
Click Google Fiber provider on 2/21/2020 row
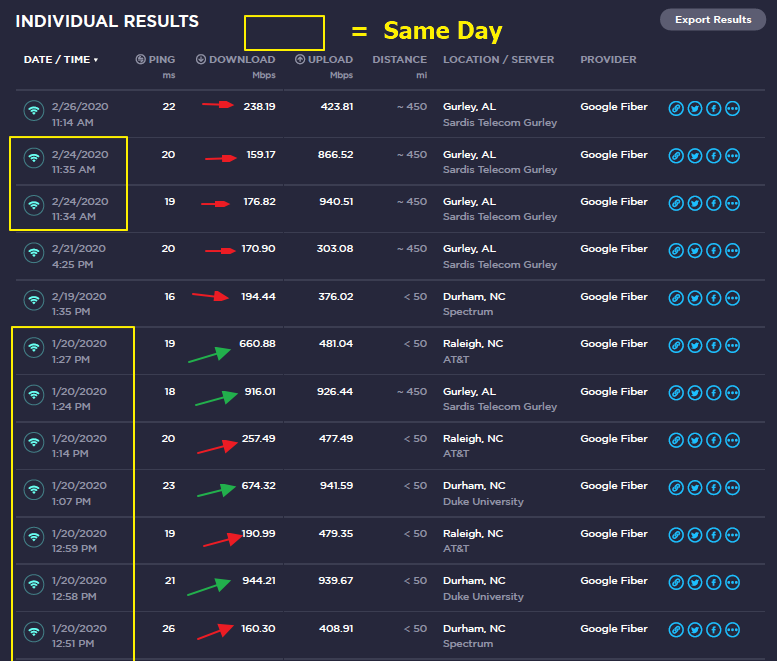pyautogui.click(x=613, y=249)
